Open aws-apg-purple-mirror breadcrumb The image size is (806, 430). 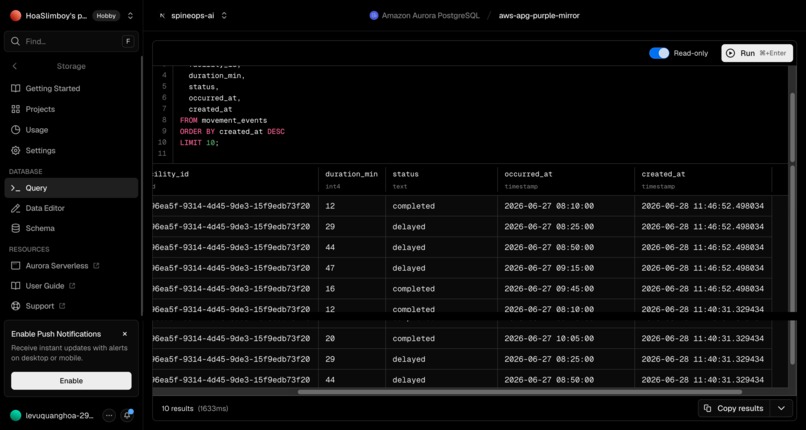(539, 15)
